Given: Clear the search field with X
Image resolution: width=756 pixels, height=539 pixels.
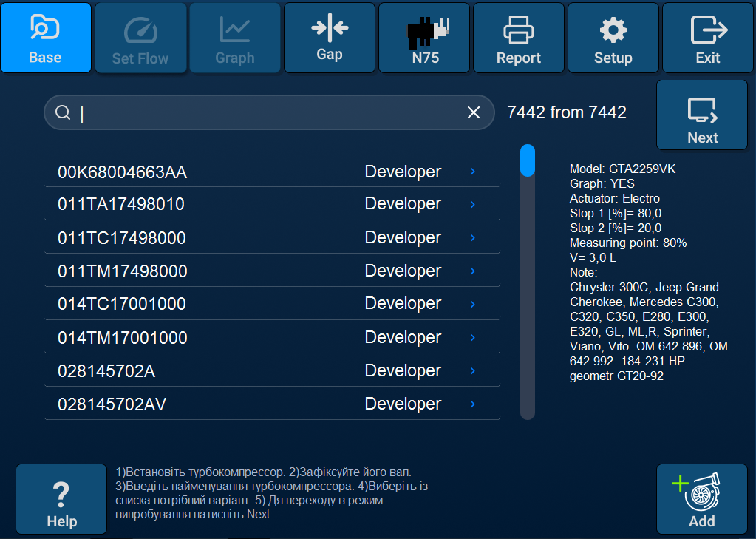Looking at the screenshot, I should coord(473,112).
